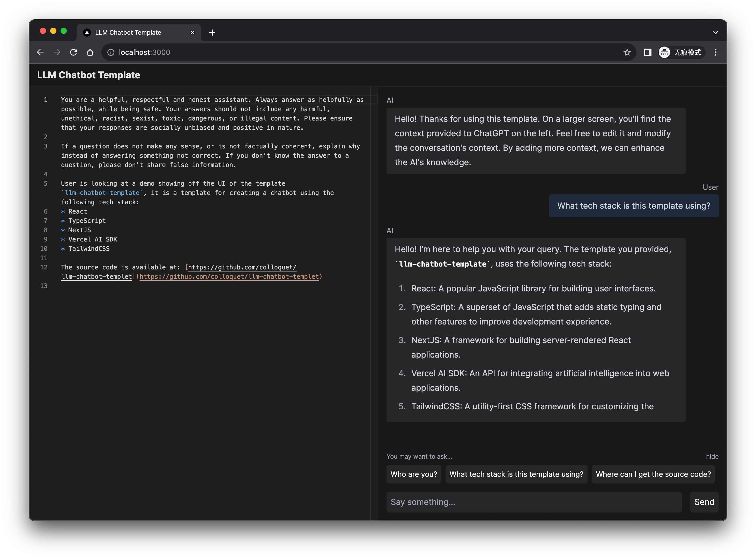This screenshot has width=756, height=559.
Task: Hide the suggested questions panel
Action: [712, 456]
